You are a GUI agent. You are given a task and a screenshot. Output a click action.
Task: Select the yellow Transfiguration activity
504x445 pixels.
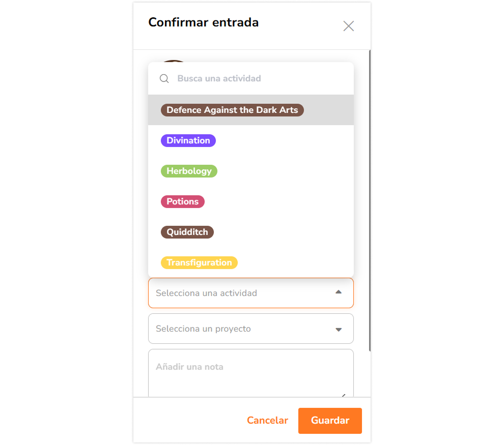[199, 262]
